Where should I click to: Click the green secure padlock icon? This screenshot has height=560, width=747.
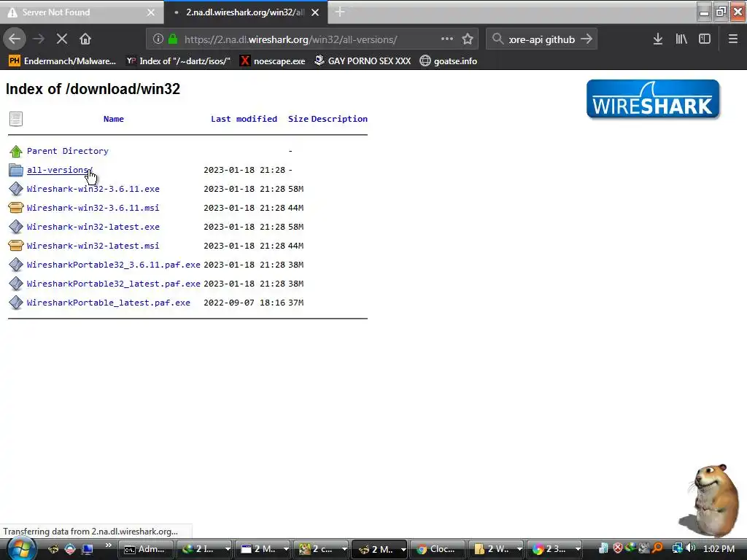tap(173, 39)
